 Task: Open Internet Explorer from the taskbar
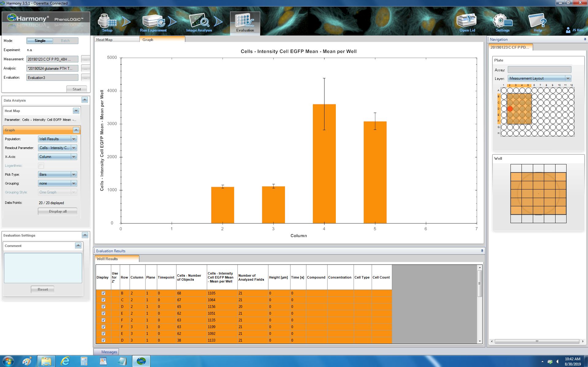65,361
